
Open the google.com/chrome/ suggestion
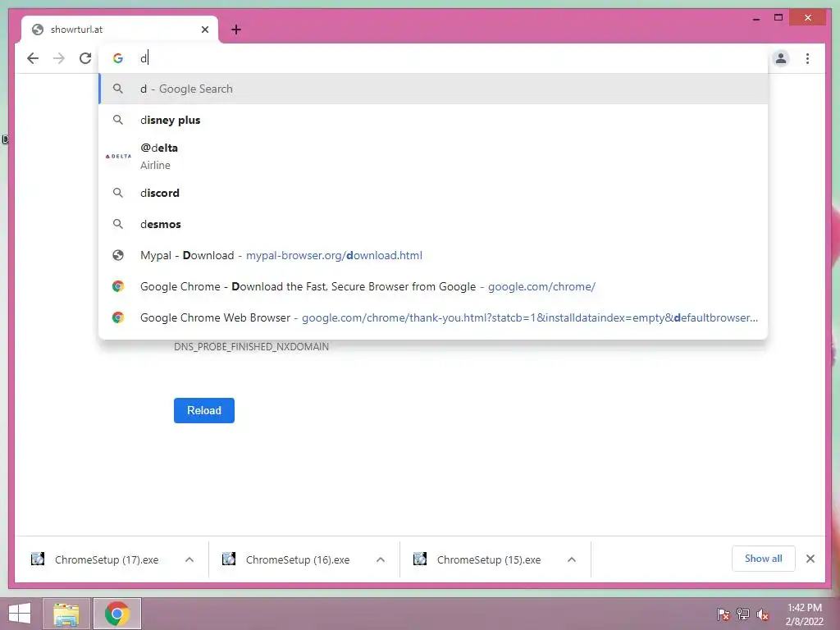tap(433, 286)
